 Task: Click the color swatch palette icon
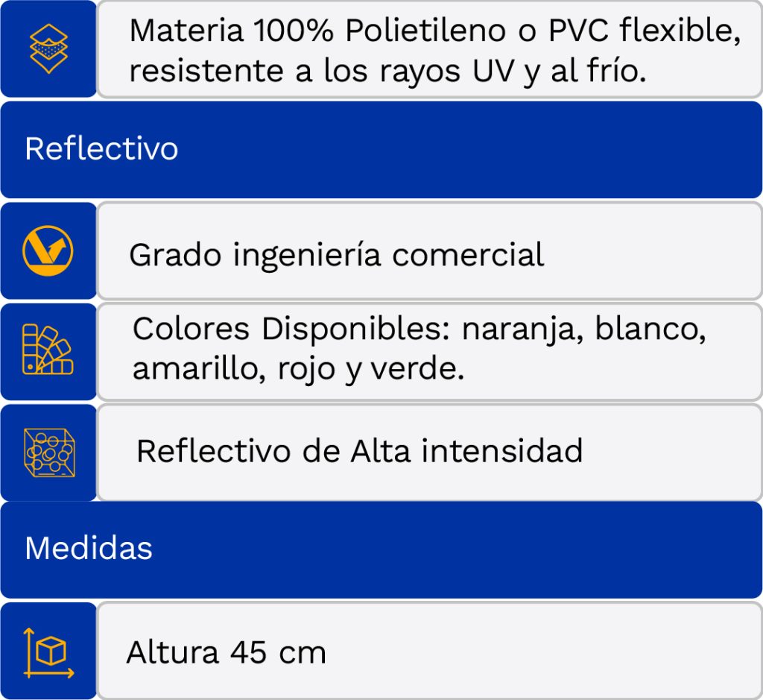click(x=48, y=350)
